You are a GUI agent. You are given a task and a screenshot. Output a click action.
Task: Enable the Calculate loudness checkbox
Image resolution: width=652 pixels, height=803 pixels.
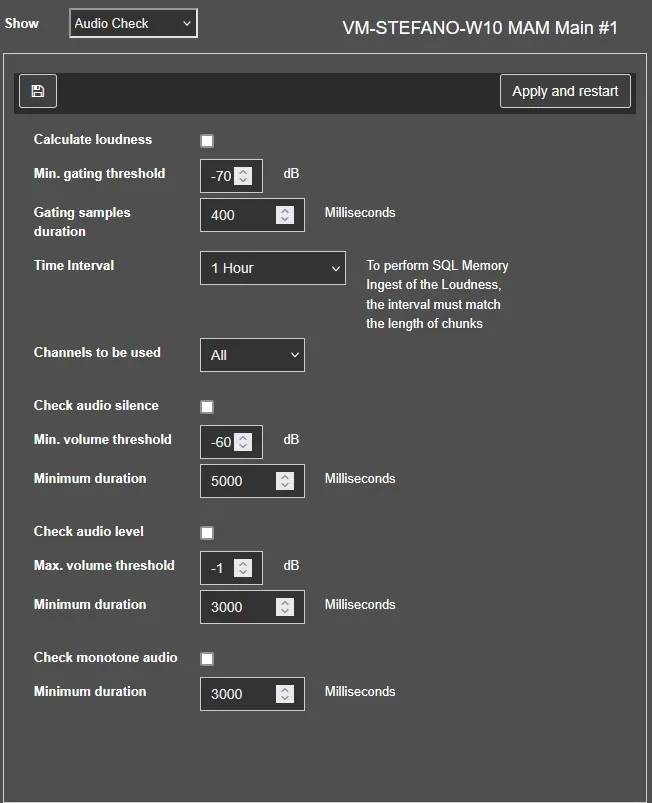[x=207, y=141]
